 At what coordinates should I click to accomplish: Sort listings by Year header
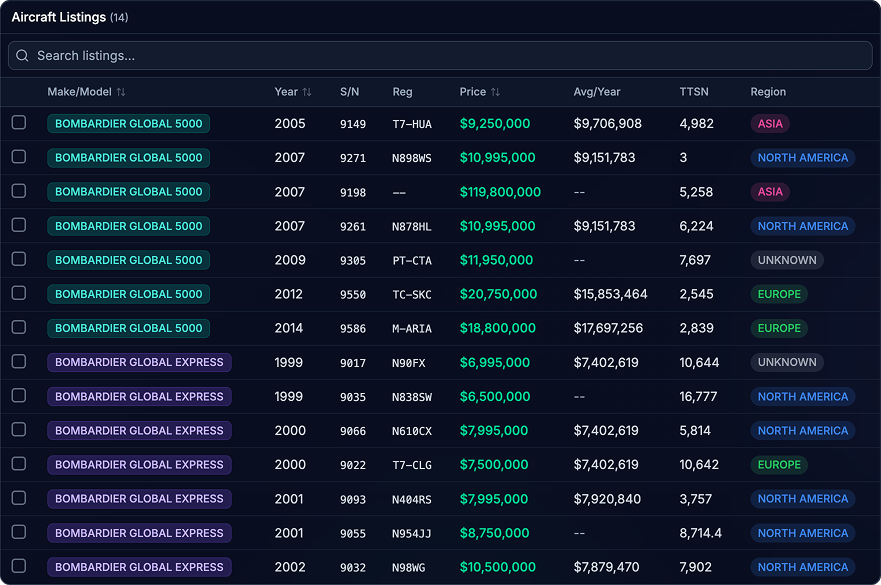(286, 92)
